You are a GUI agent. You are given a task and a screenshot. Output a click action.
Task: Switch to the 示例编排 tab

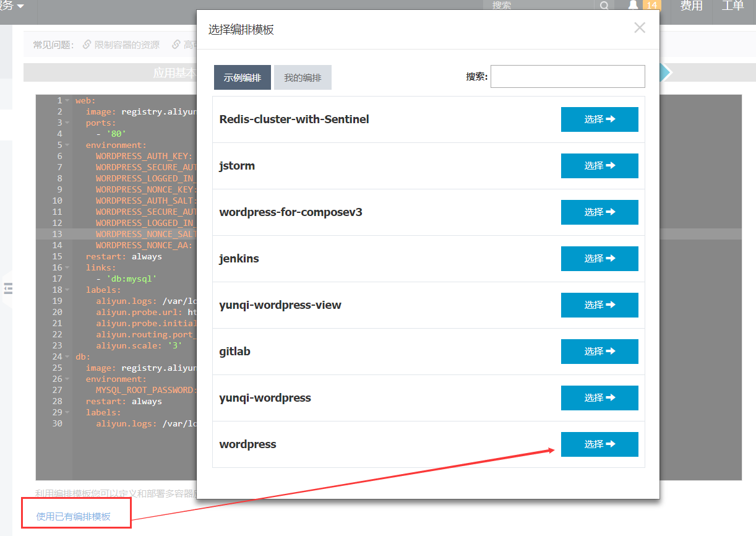pyautogui.click(x=243, y=78)
